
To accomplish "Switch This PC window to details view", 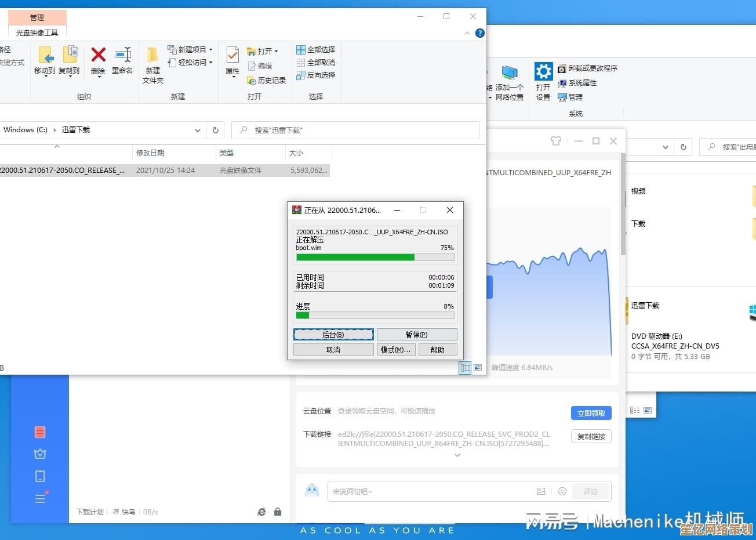I will (x=635, y=410).
